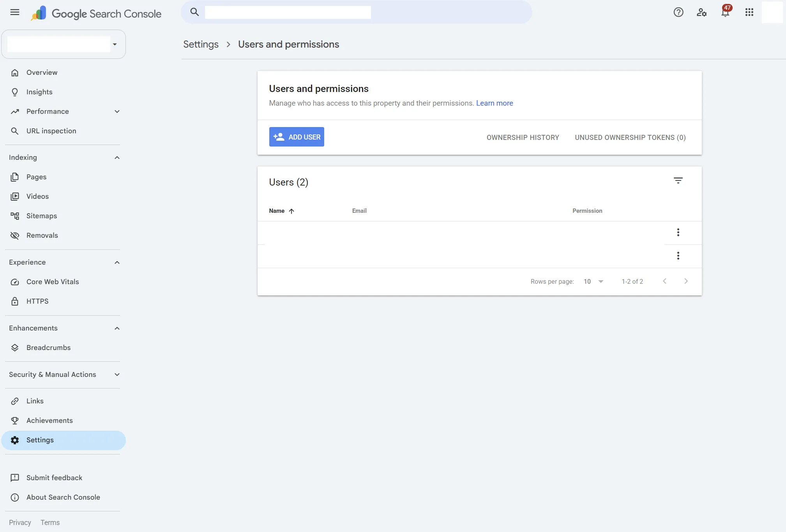Open OWNERSHIP HISTORY
Screen dimensions: 786x532
523,138
